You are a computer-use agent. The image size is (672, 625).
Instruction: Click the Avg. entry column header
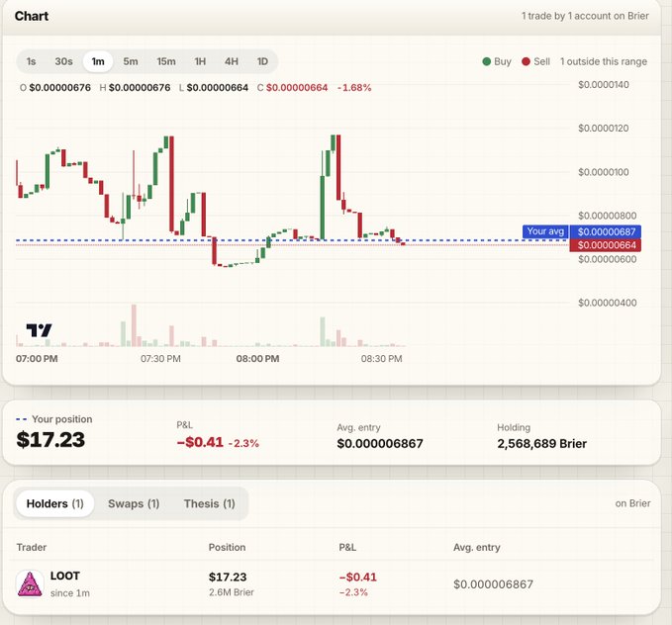pos(477,548)
